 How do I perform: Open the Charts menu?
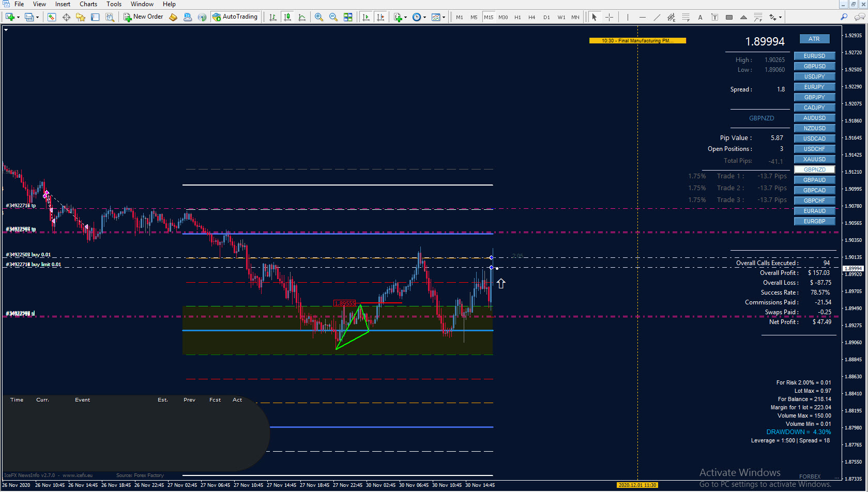(x=88, y=4)
